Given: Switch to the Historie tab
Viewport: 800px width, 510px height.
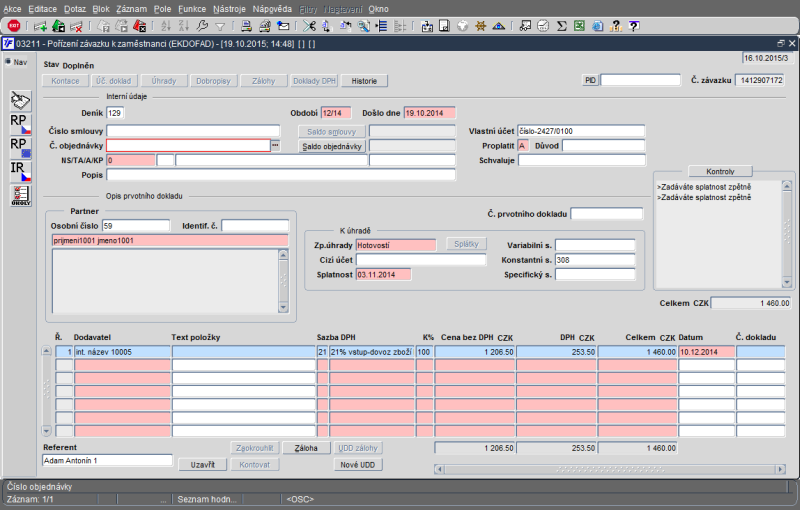Looking at the screenshot, I should click(364, 80).
